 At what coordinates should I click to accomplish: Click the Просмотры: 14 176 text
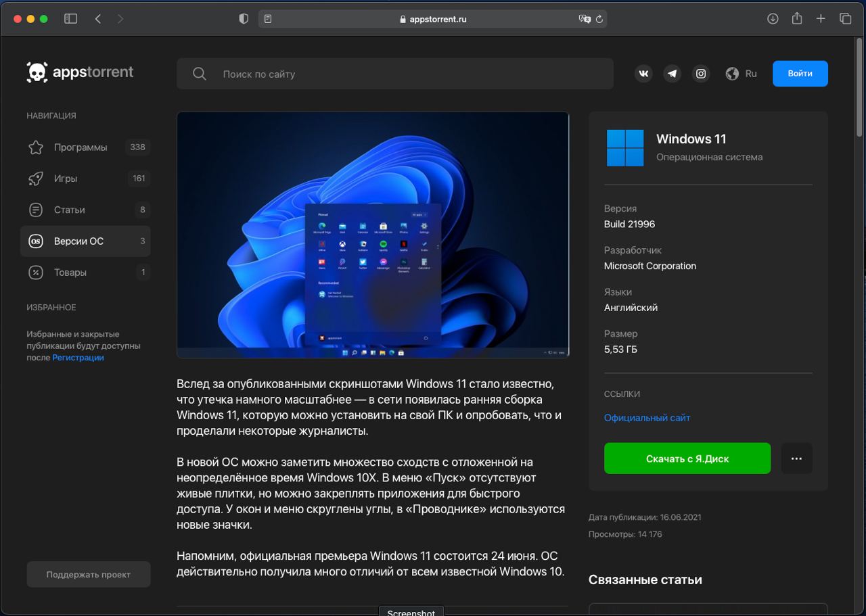pos(625,534)
